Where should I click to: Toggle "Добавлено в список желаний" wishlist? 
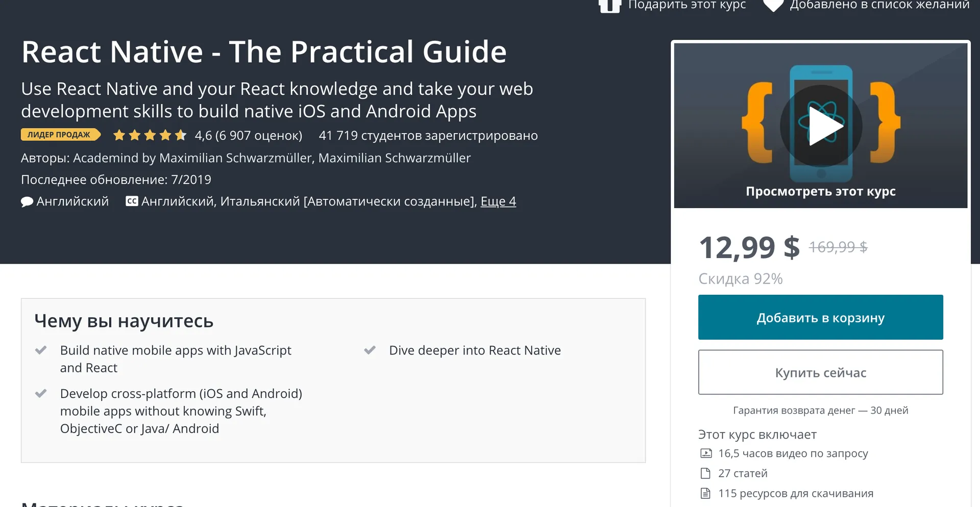(x=879, y=5)
